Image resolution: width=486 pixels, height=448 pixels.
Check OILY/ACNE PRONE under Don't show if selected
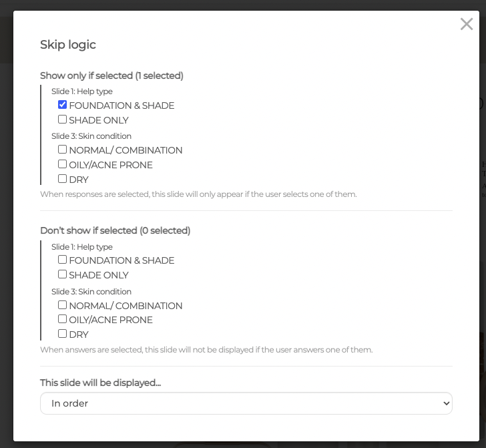[62, 319]
